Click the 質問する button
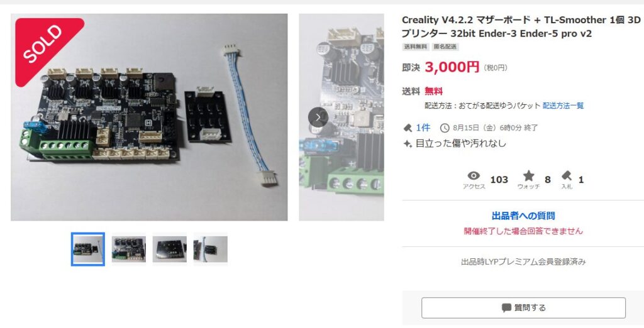This screenshot has width=644, height=328. (523, 308)
